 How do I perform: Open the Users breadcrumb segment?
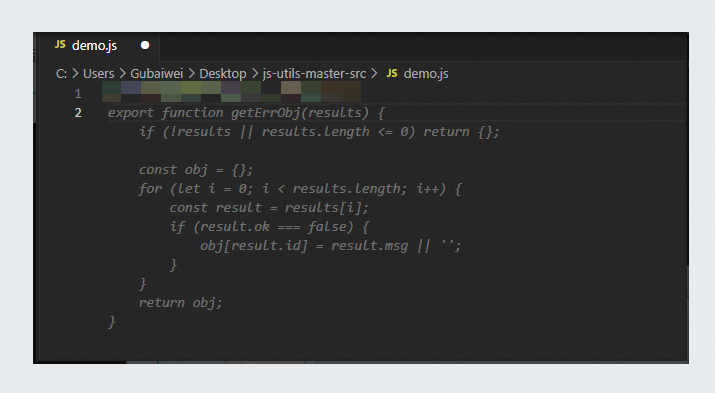point(98,73)
